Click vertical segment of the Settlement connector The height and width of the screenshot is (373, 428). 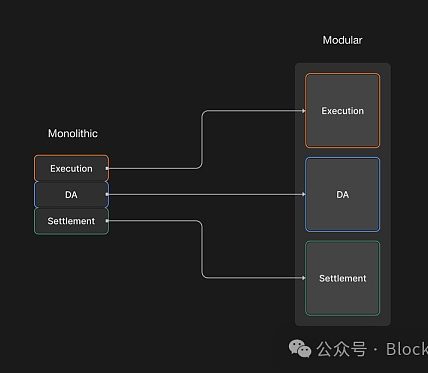(x=202, y=249)
